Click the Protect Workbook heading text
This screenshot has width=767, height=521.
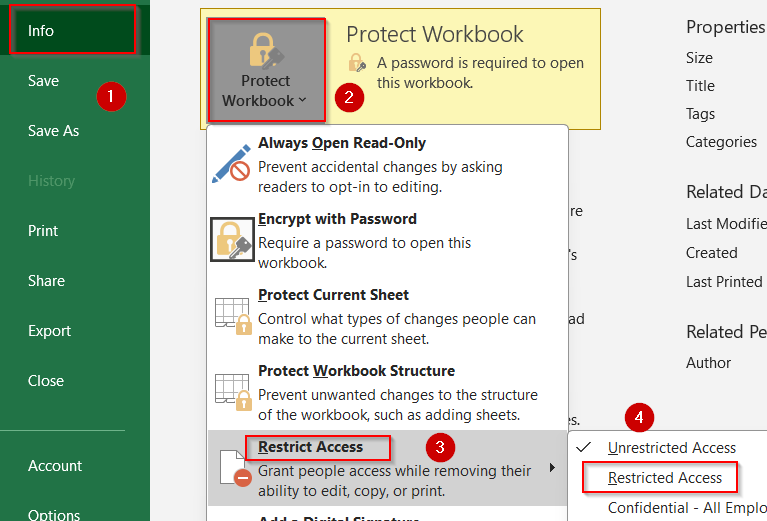coord(434,34)
